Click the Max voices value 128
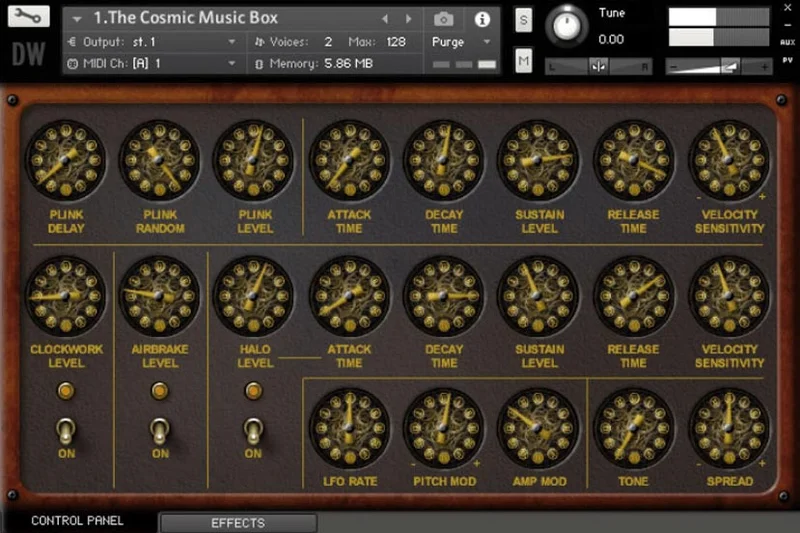The image size is (800, 533). tap(396, 42)
